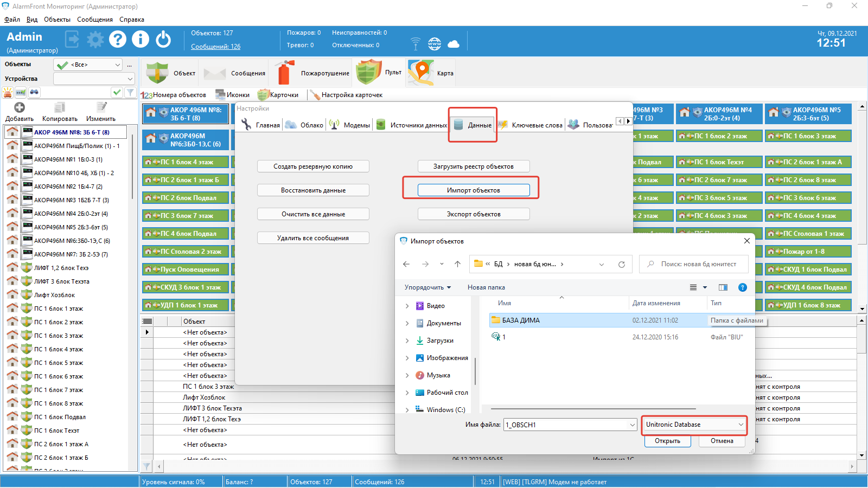Click the Карточки toolbar item

coord(278,95)
